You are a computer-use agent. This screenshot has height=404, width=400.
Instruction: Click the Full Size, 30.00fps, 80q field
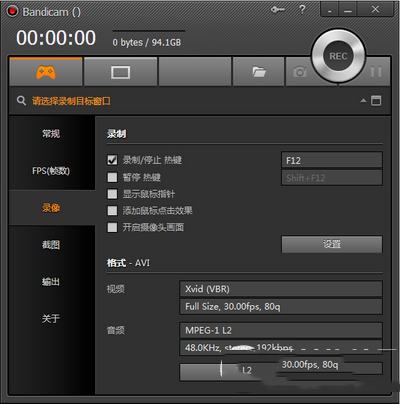click(x=281, y=307)
